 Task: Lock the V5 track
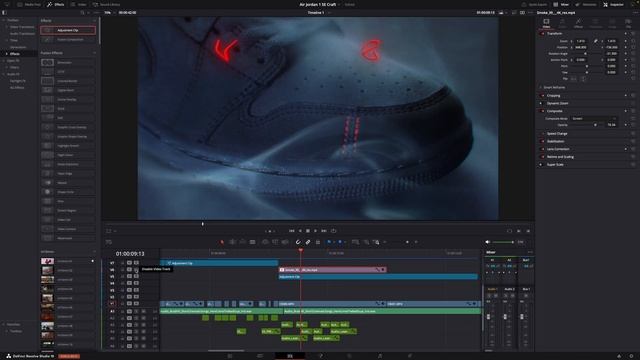pyautogui.click(x=122, y=277)
